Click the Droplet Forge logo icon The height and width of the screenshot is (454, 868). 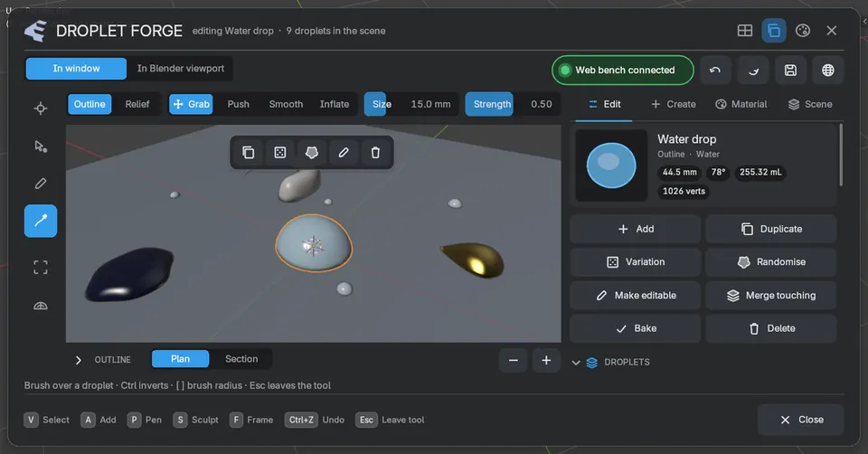point(35,31)
